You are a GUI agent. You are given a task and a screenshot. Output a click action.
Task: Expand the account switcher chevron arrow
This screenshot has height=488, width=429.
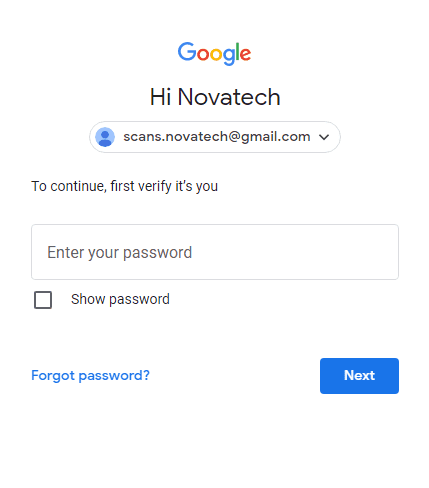tap(324, 137)
